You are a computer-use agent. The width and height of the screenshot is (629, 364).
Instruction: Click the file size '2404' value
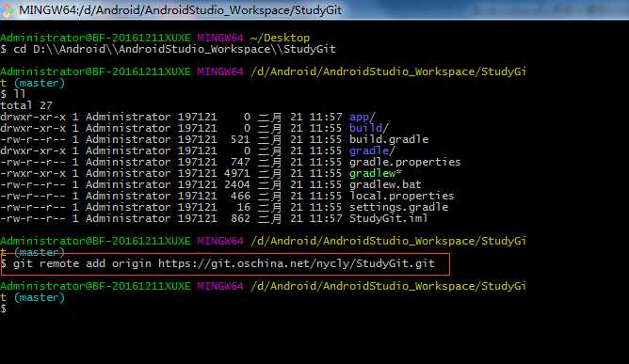[236, 184]
